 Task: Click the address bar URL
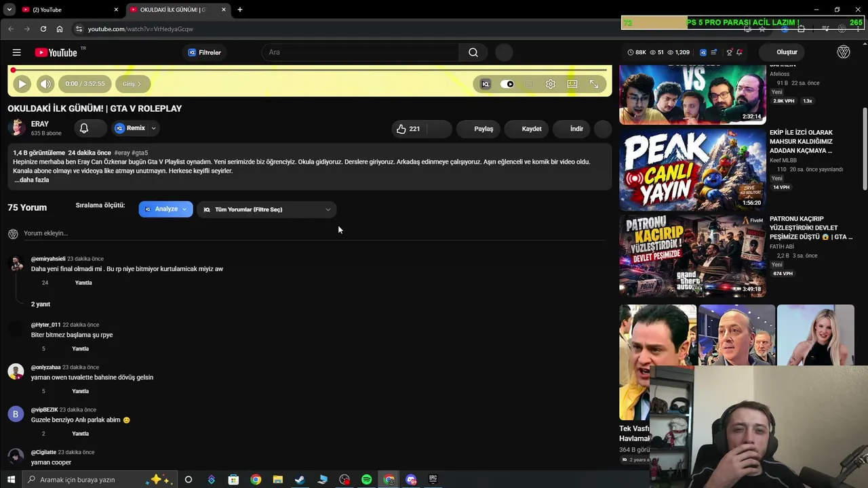point(140,29)
